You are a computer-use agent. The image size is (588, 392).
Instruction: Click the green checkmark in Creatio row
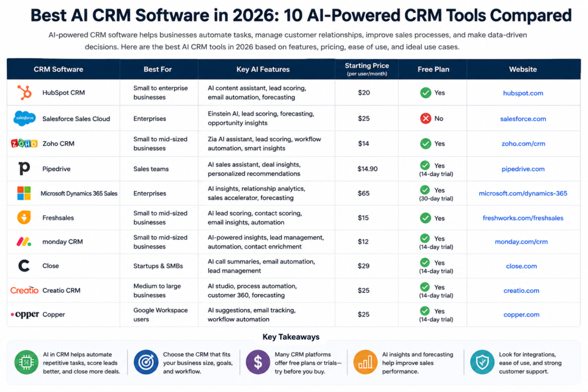tap(425, 287)
